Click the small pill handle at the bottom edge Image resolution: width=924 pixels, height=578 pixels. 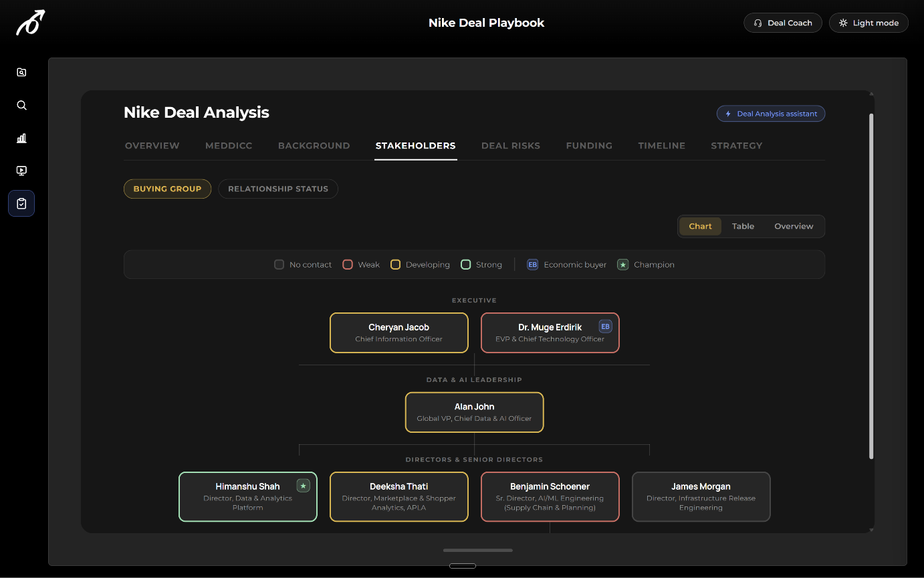tap(463, 566)
